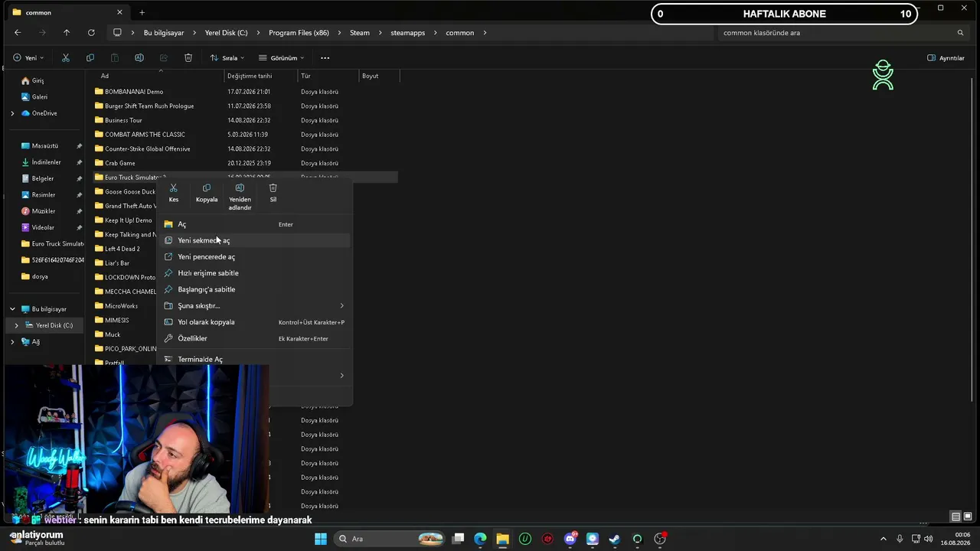
Task: Click Kopyala in the context menu
Action: click(x=207, y=193)
